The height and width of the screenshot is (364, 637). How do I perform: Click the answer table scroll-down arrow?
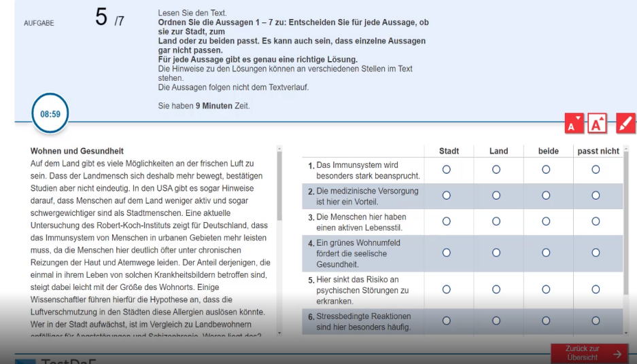pyautogui.click(x=626, y=333)
